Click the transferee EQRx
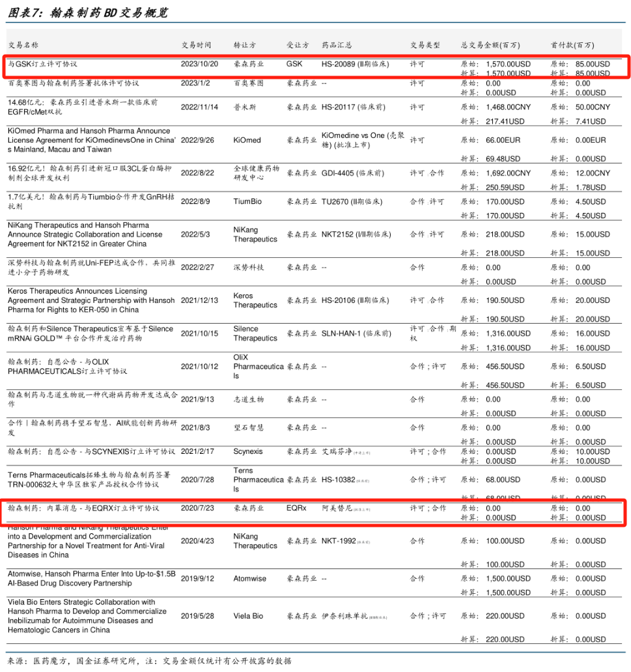The width and height of the screenshot is (631, 672). click(296, 508)
